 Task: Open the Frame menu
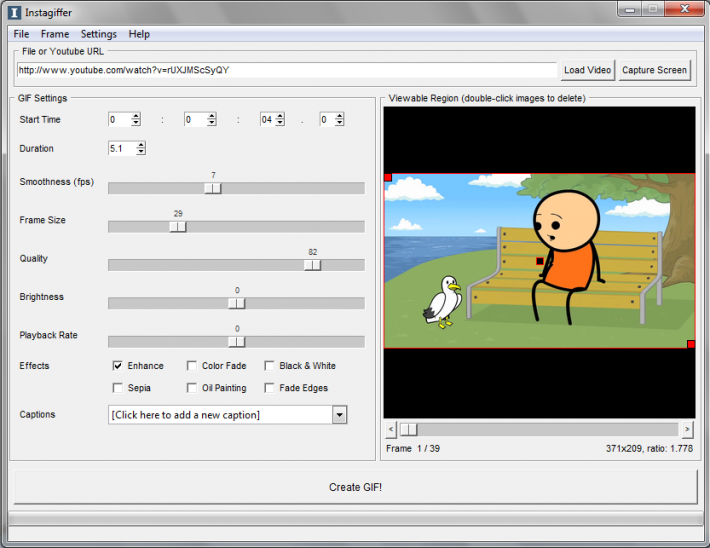(55, 34)
